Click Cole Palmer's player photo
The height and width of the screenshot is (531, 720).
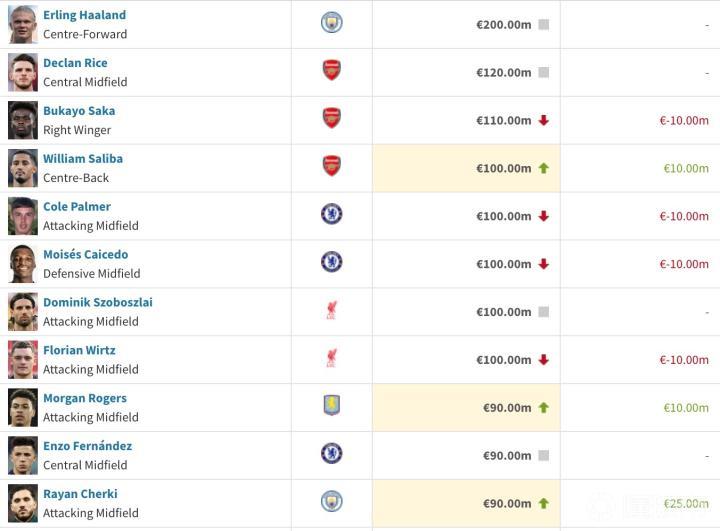tap(23, 216)
